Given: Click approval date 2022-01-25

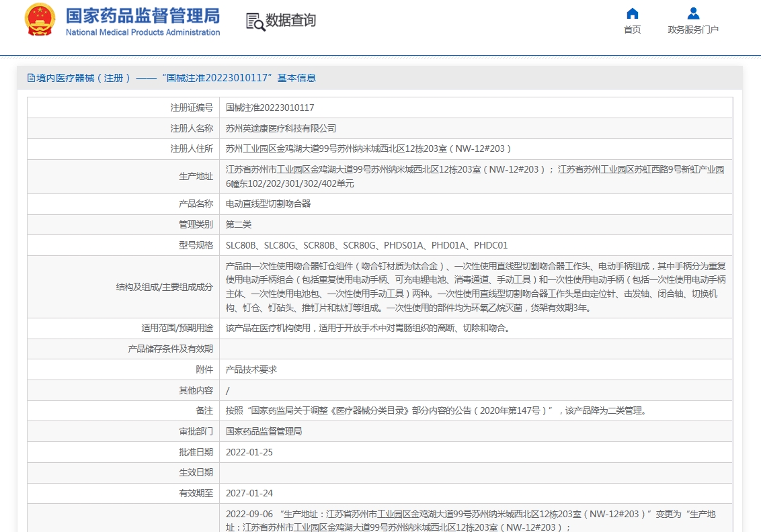Looking at the screenshot, I should pyautogui.click(x=249, y=453).
